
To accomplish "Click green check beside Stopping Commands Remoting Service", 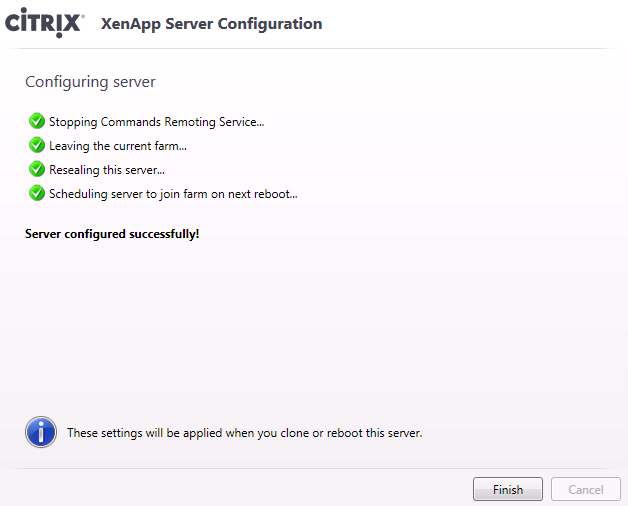I will click(37, 121).
